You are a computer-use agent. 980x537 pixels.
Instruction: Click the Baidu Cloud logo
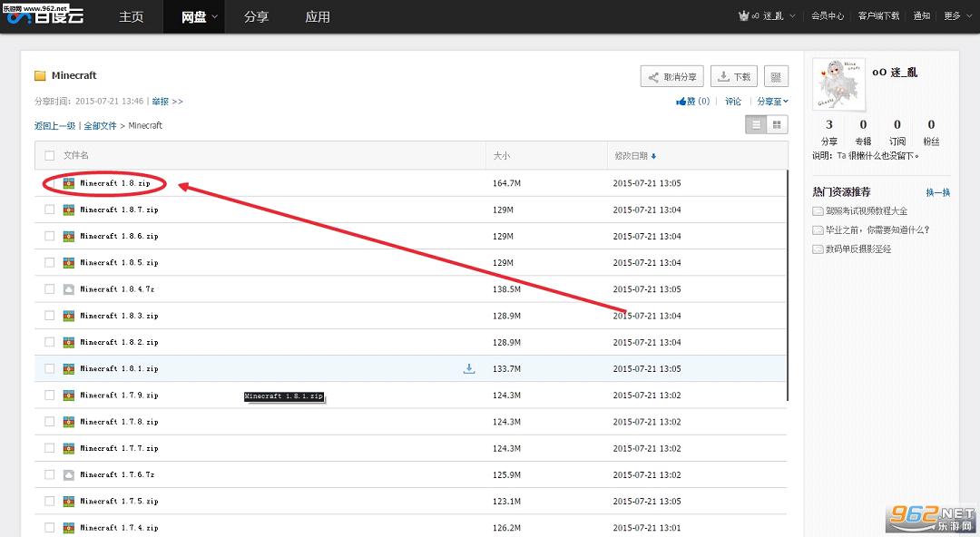point(45,16)
